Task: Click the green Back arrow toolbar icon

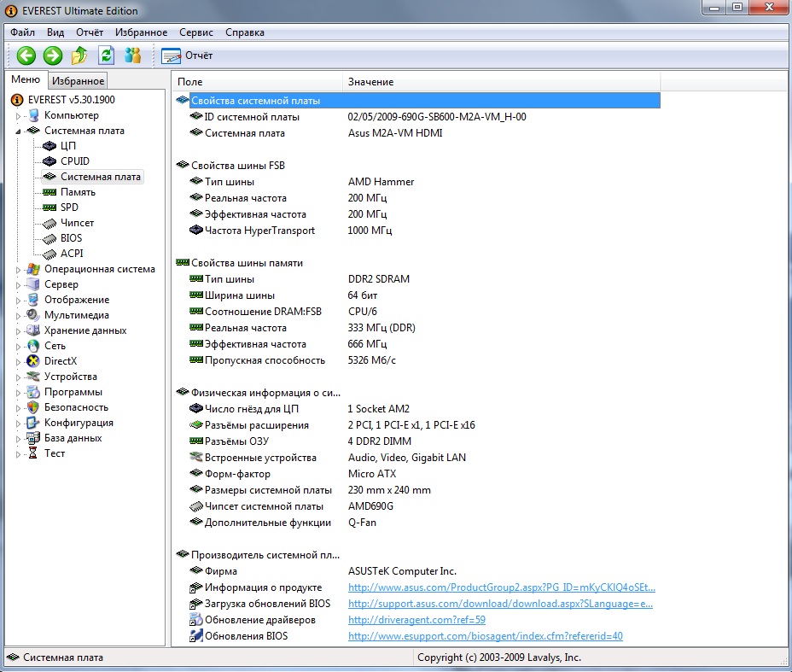Action: (x=26, y=56)
